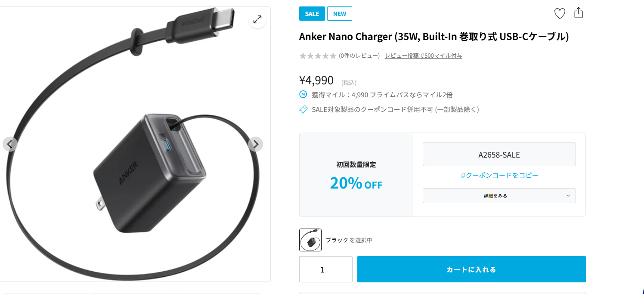Expand the 詳細をみる dropdown
Viewport: 644px width, 294px height.
(499, 195)
